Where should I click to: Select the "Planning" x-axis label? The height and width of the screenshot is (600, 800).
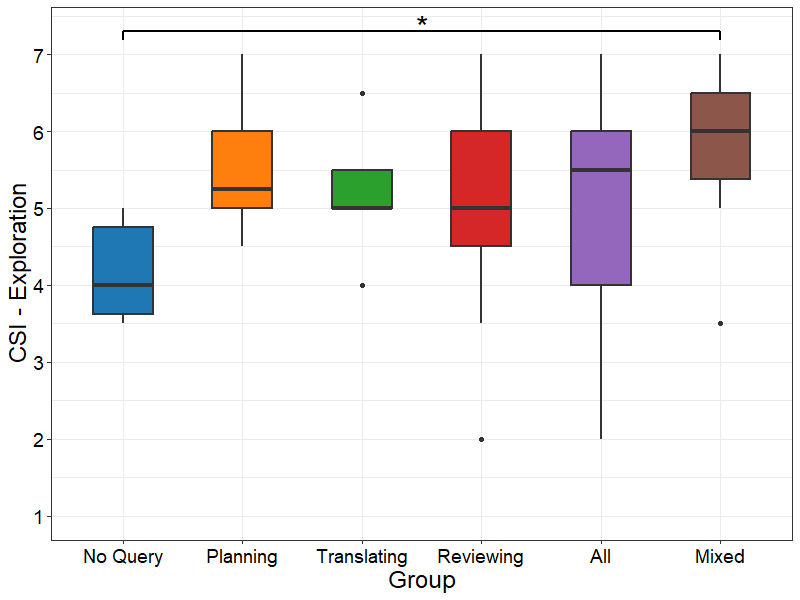(242, 557)
